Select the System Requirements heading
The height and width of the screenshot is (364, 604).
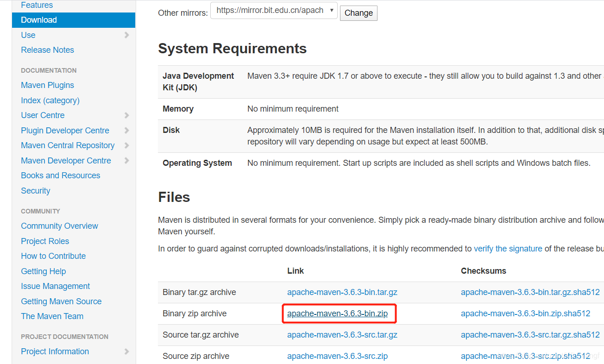pos(233,49)
